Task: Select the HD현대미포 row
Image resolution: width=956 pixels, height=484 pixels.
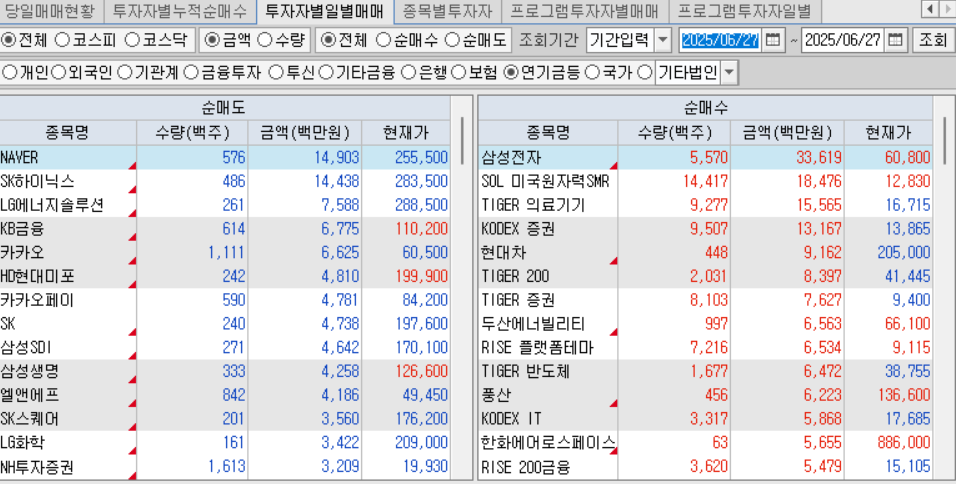Action: click(x=224, y=276)
